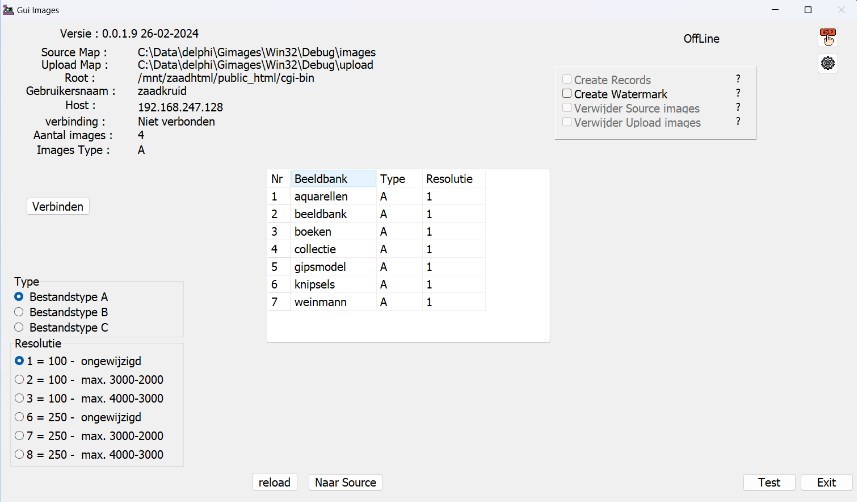Click the red hand-pointer icon
Viewport: 857px width, 502px height.
(x=828, y=37)
